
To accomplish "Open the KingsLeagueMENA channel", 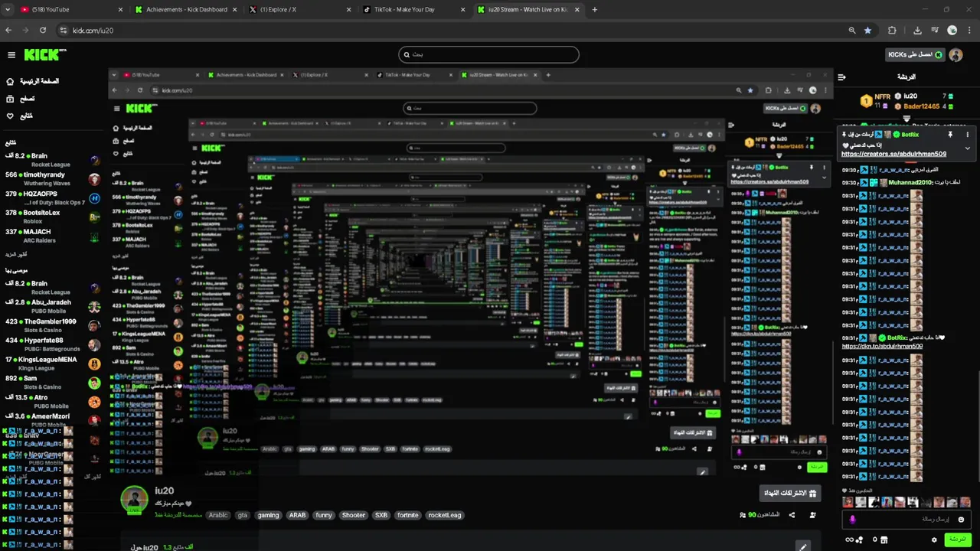I will pyautogui.click(x=53, y=364).
